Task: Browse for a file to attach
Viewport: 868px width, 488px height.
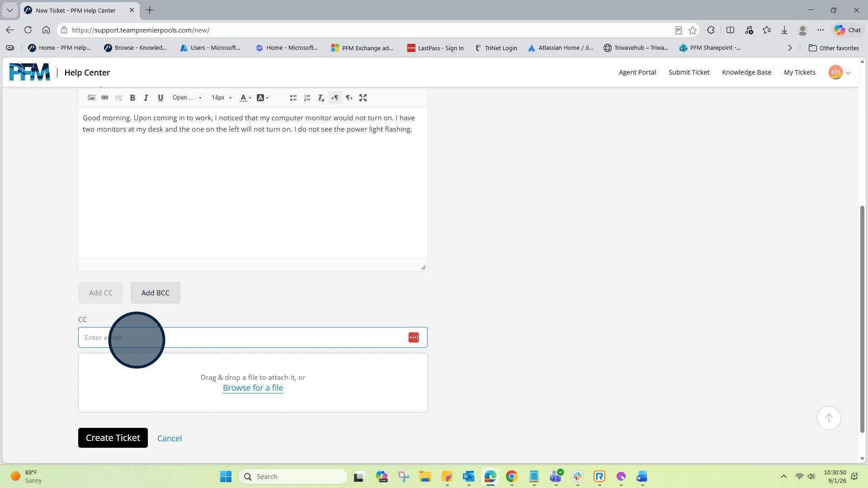Action: tap(253, 388)
